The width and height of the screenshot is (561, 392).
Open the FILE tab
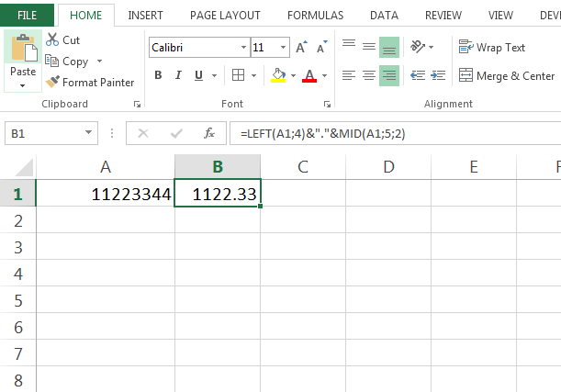(27, 15)
